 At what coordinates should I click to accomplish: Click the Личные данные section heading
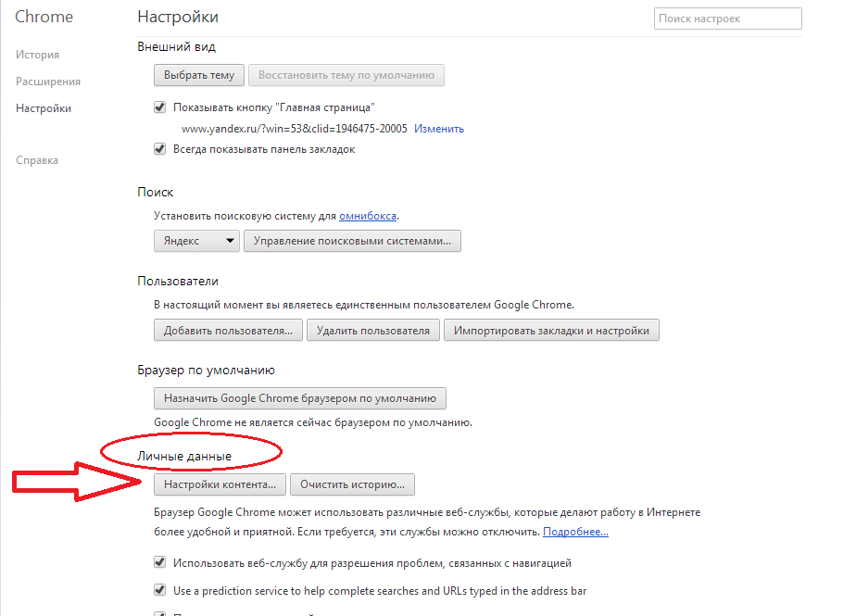click(184, 456)
